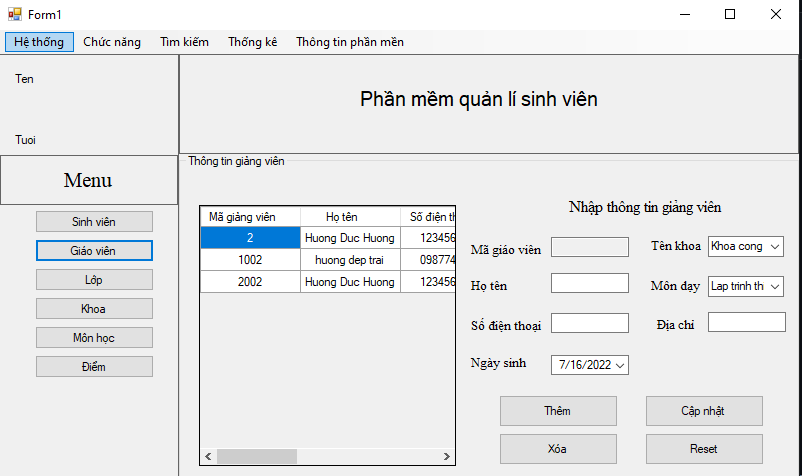Open the Môn học section button
Screen dimensions: 802x476
coord(94,337)
